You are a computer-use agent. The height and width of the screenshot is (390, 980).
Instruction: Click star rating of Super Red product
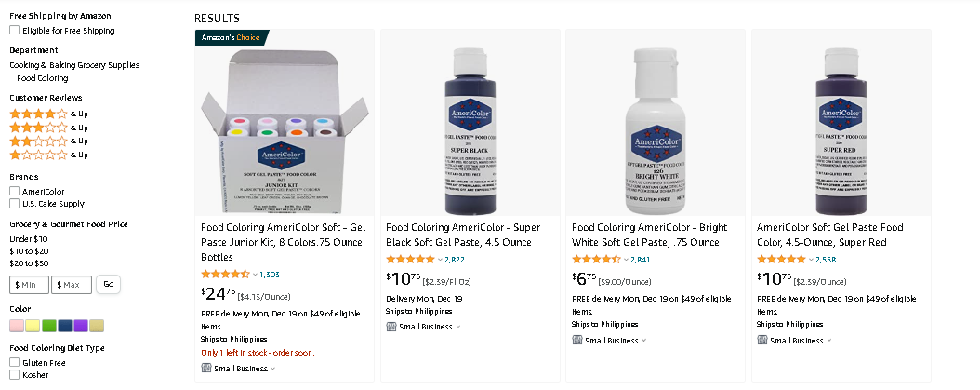click(x=783, y=259)
